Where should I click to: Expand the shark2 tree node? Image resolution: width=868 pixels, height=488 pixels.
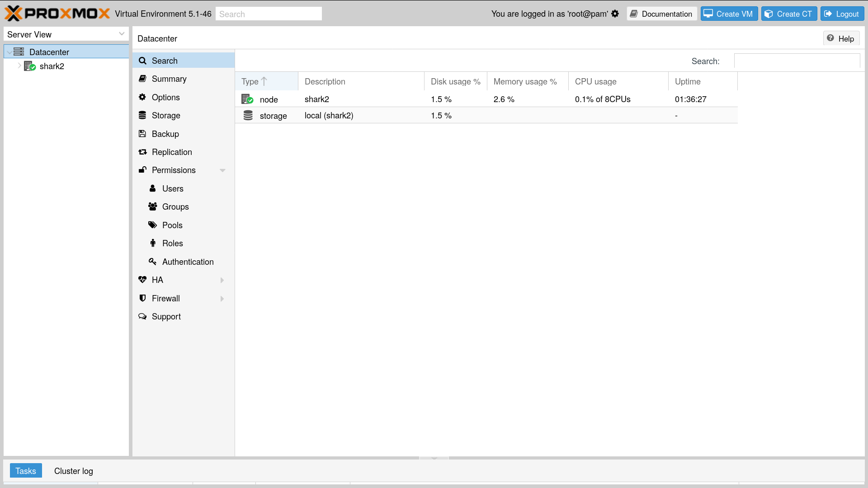pyautogui.click(x=19, y=66)
